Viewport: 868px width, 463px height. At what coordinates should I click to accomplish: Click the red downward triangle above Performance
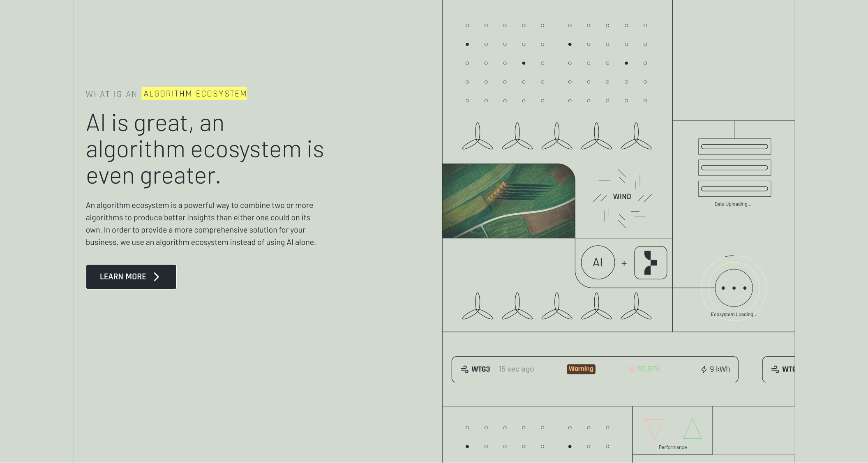(654, 429)
